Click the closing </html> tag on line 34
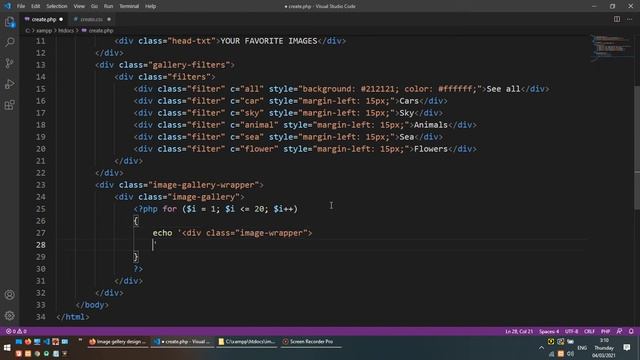The image size is (640, 360). [x=73, y=317]
